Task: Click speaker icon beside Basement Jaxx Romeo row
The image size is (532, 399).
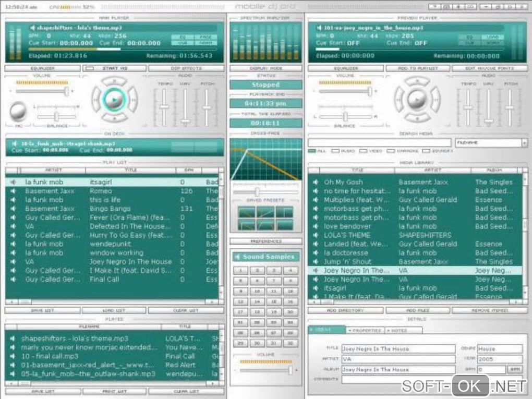Action: pyautogui.click(x=13, y=191)
